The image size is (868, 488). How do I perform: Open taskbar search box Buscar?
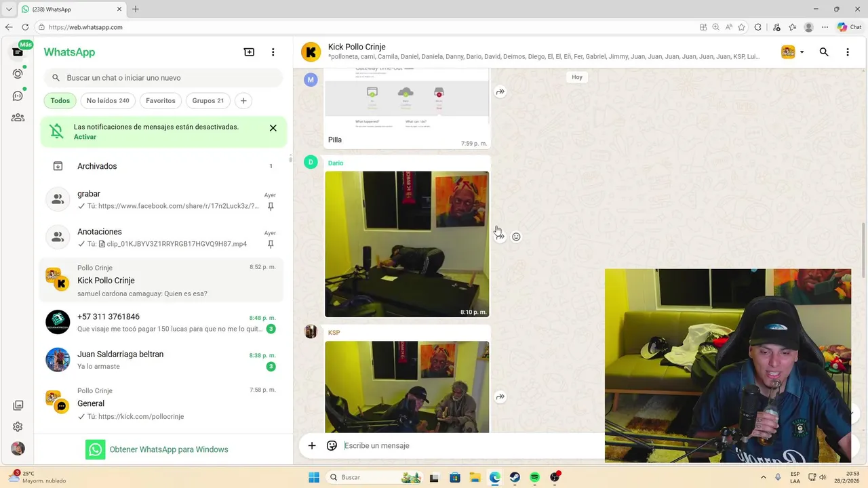(374, 477)
